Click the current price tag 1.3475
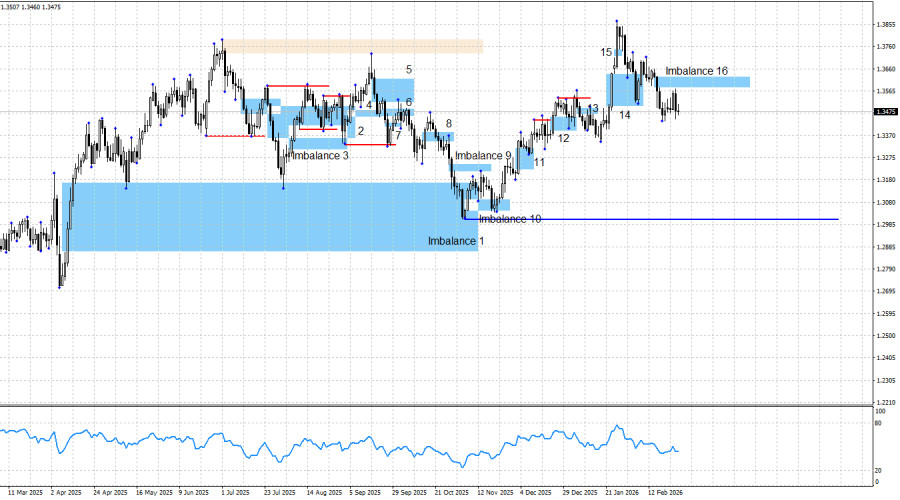The image size is (900, 500). [x=886, y=111]
